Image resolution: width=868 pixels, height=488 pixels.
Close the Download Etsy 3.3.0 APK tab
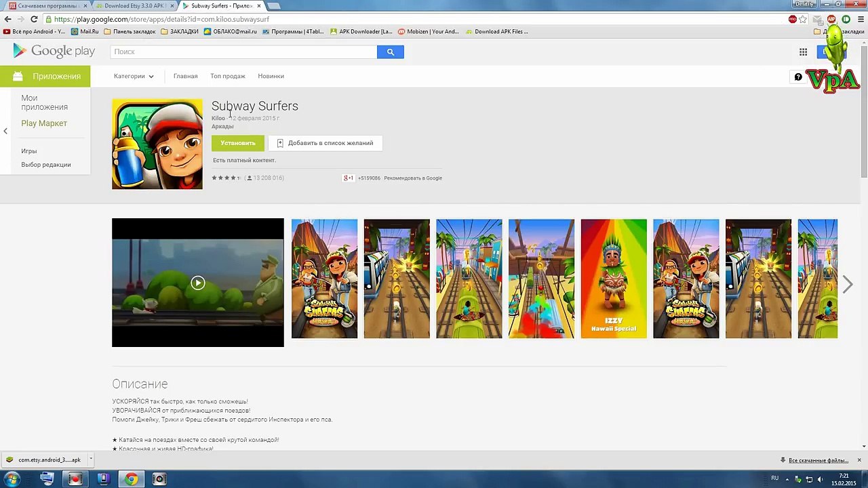[172, 6]
